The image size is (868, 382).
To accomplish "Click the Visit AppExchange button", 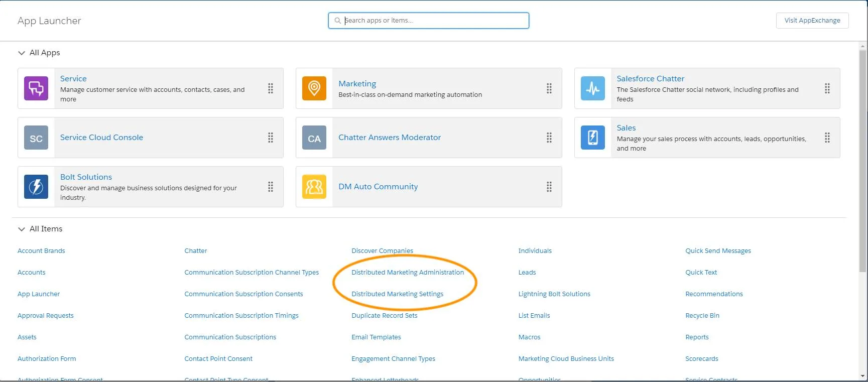I will (812, 21).
